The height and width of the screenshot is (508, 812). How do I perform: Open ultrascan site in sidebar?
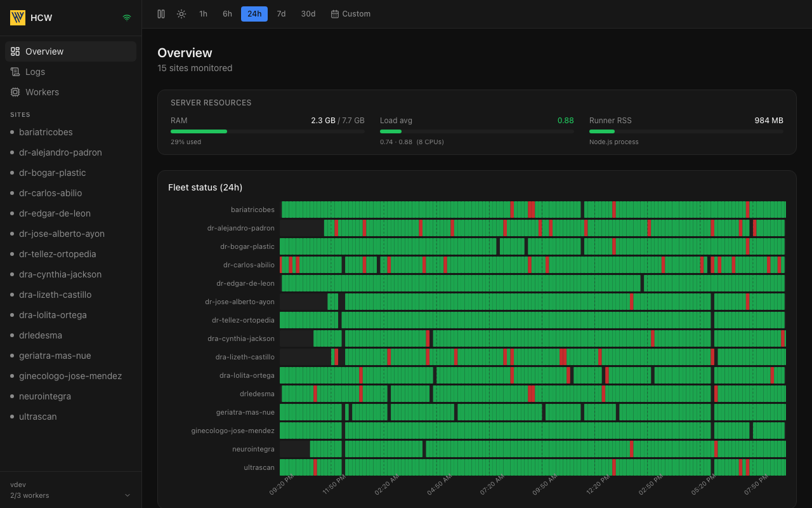[70, 417]
